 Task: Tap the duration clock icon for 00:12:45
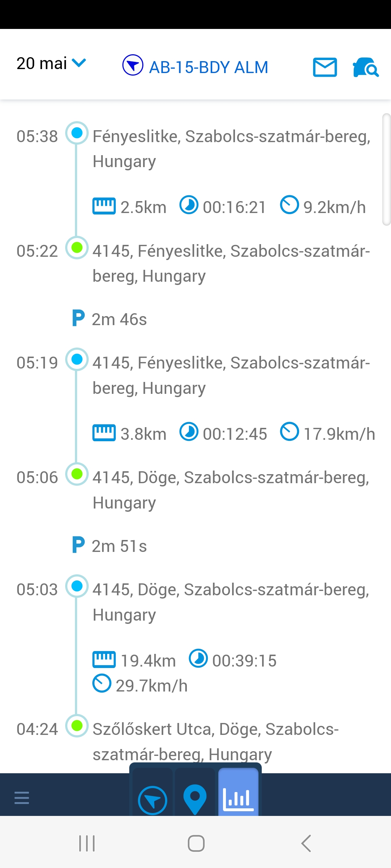click(x=189, y=432)
